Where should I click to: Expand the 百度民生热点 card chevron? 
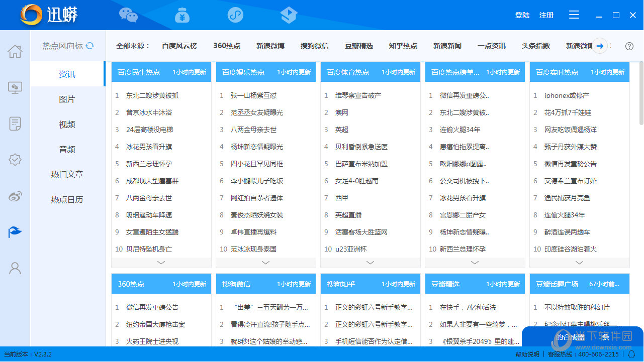[161, 263]
